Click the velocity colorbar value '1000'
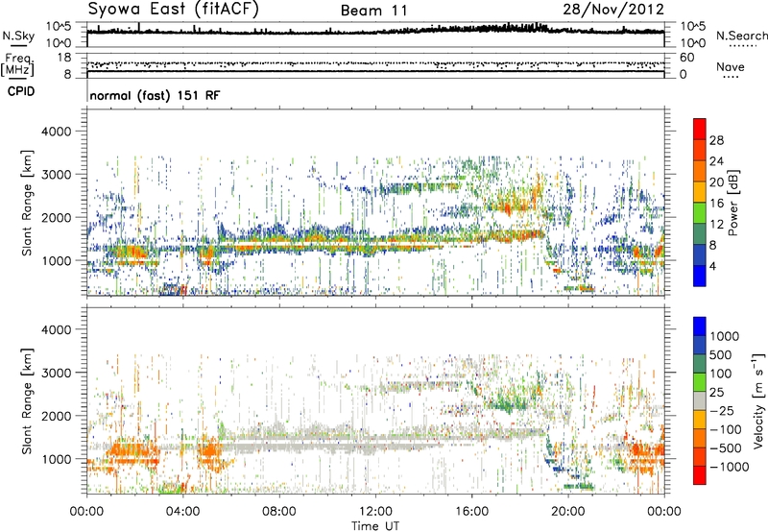 coord(724,336)
